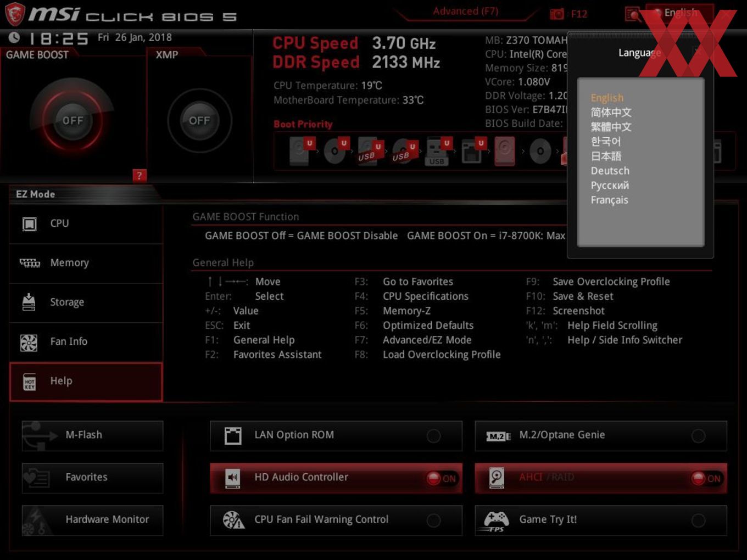The image size is (747, 560).
Task: Switch the AHCI / RAID toggle
Action: click(x=601, y=478)
